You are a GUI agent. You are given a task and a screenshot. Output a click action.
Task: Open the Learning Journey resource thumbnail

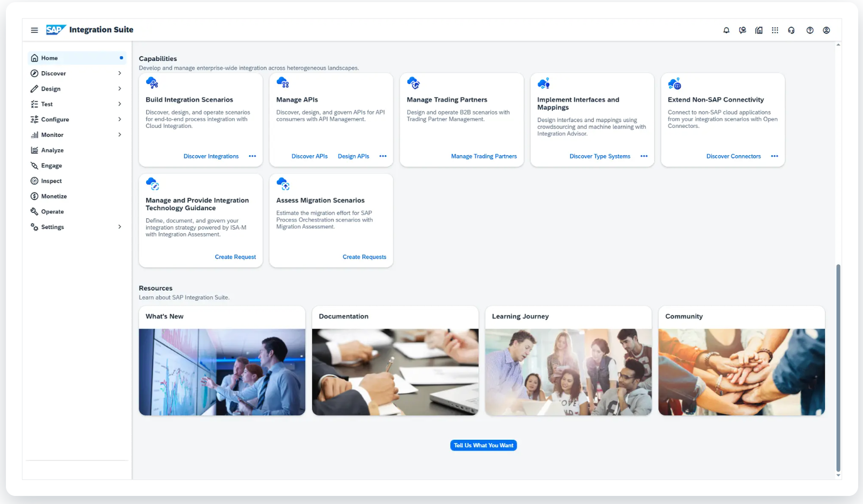coord(568,372)
